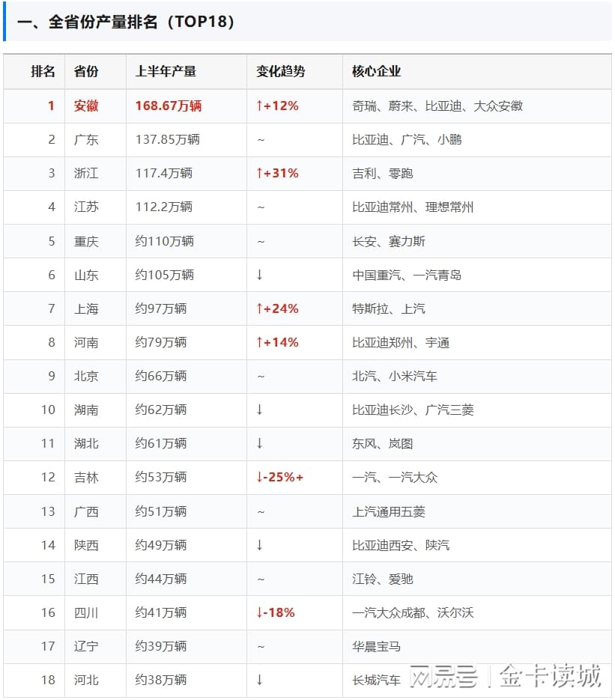Image resolution: width=615 pixels, height=700 pixels.
Task: Select the 河南 province cell
Action: [86, 342]
